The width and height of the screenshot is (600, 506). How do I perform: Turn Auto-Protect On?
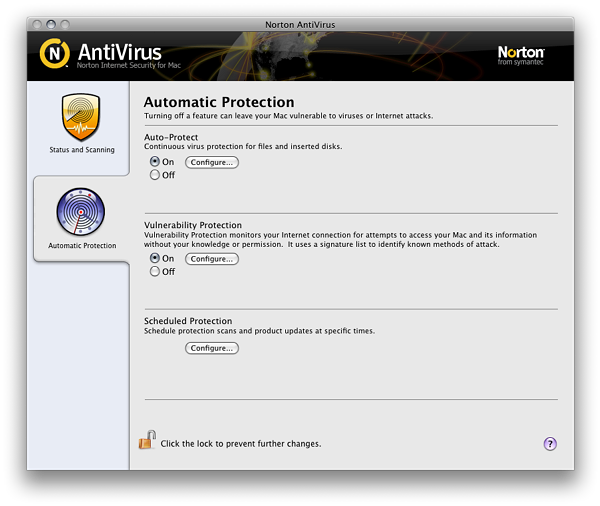[155, 162]
